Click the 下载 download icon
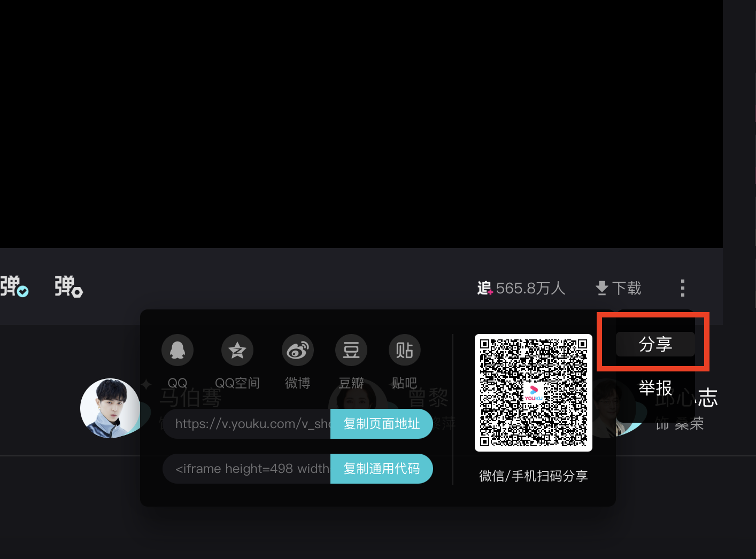 pyautogui.click(x=602, y=288)
